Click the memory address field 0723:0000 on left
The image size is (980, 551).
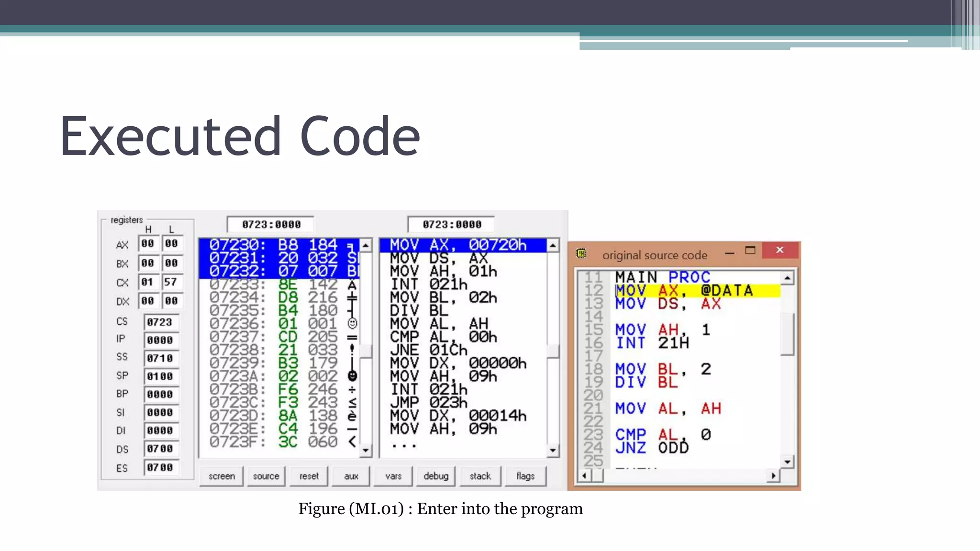click(x=271, y=224)
